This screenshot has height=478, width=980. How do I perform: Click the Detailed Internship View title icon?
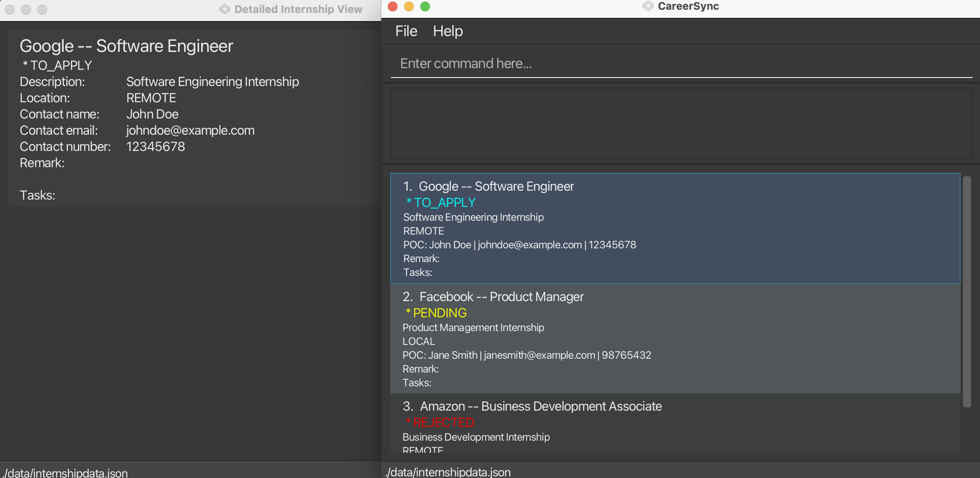click(224, 9)
